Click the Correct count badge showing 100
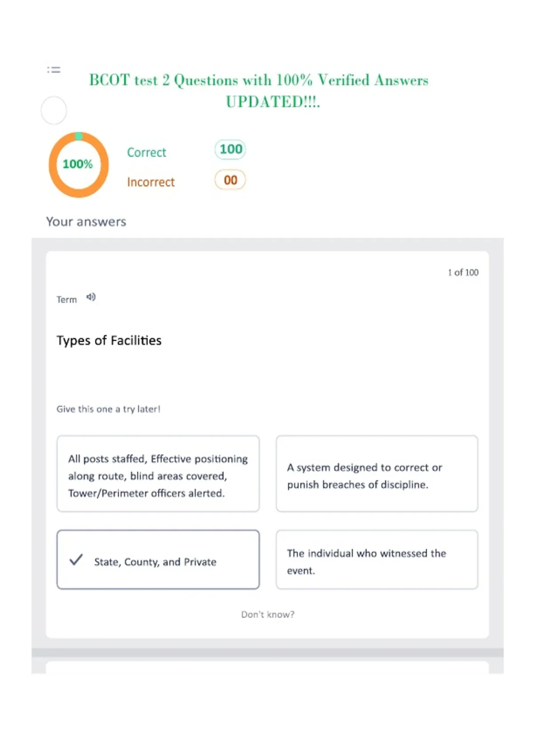The width and height of the screenshot is (534, 756). pyautogui.click(x=231, y=149)
